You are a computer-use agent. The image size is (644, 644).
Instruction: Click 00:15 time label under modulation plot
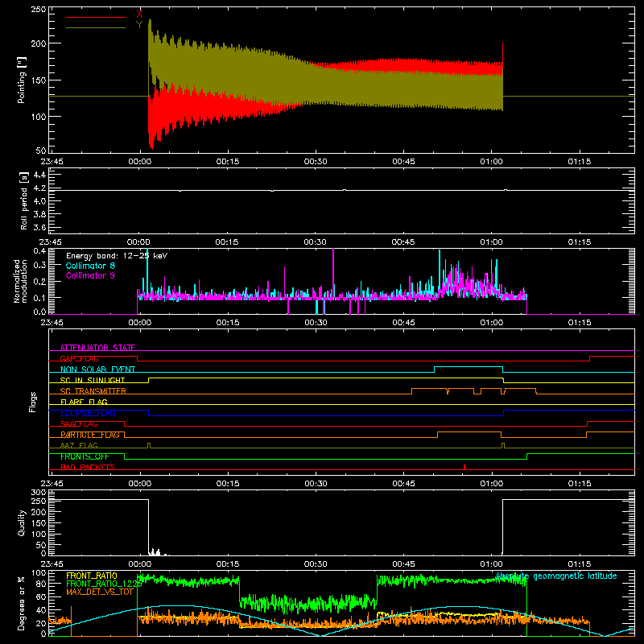point(228,323)
